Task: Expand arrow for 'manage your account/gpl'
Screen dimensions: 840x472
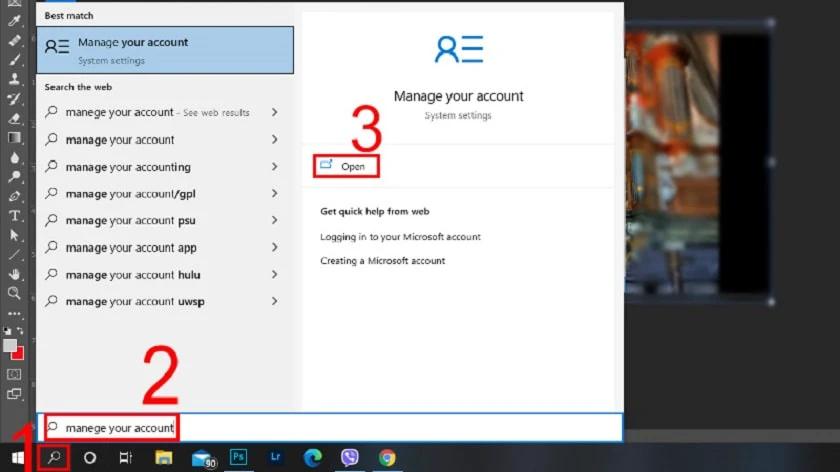Action: [x=274, y=193]
